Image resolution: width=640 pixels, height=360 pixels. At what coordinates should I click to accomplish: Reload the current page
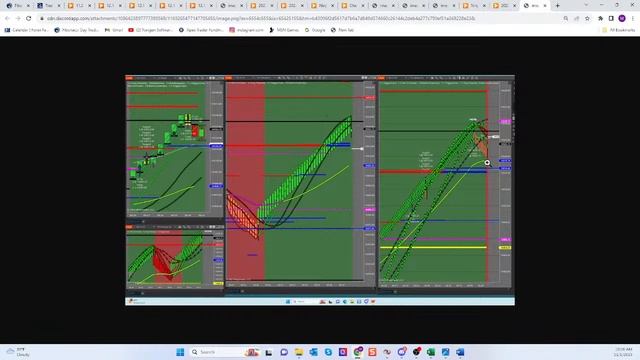click(29, 18)
